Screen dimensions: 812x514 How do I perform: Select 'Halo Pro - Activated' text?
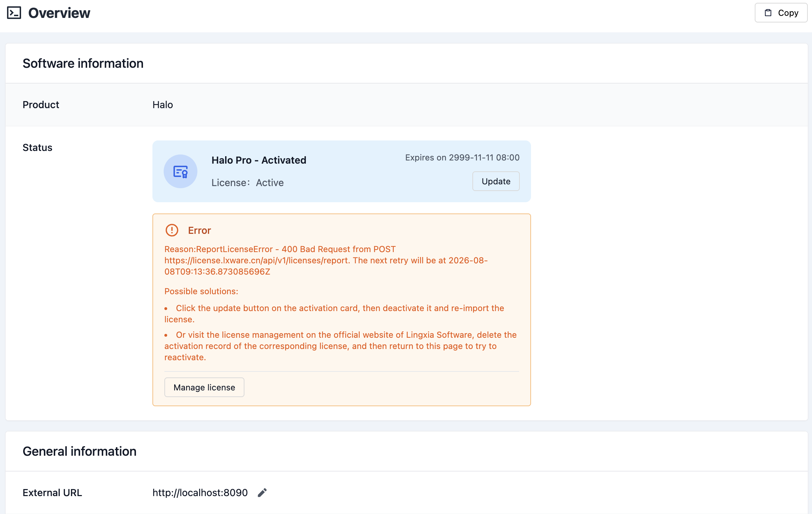pyautogui.click(x=259, y=160)
